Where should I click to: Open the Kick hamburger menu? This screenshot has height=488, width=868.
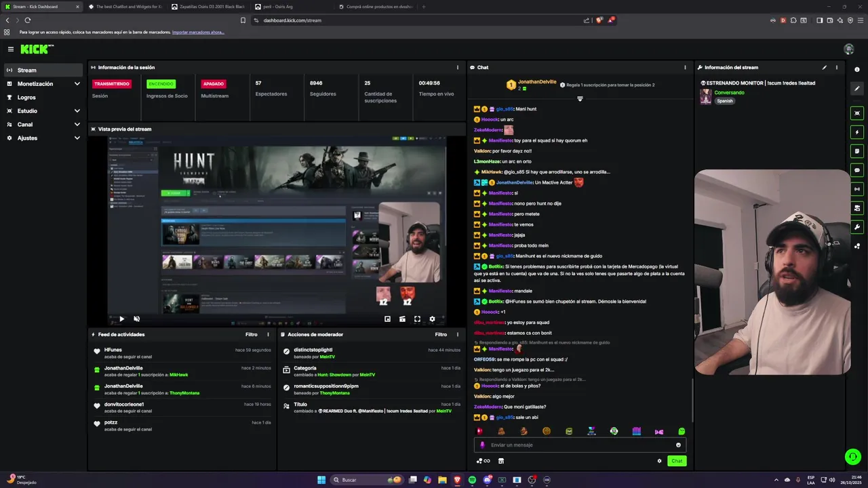[10, 49]
